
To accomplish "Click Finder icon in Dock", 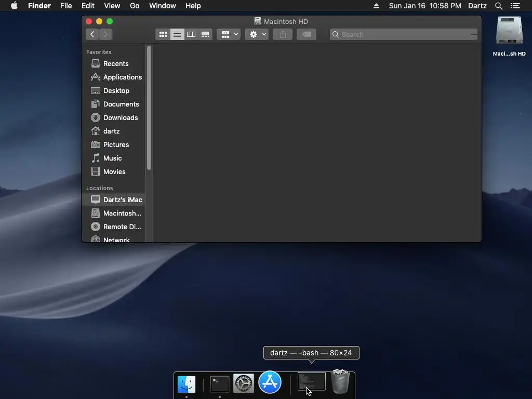I will coord(187,384).
